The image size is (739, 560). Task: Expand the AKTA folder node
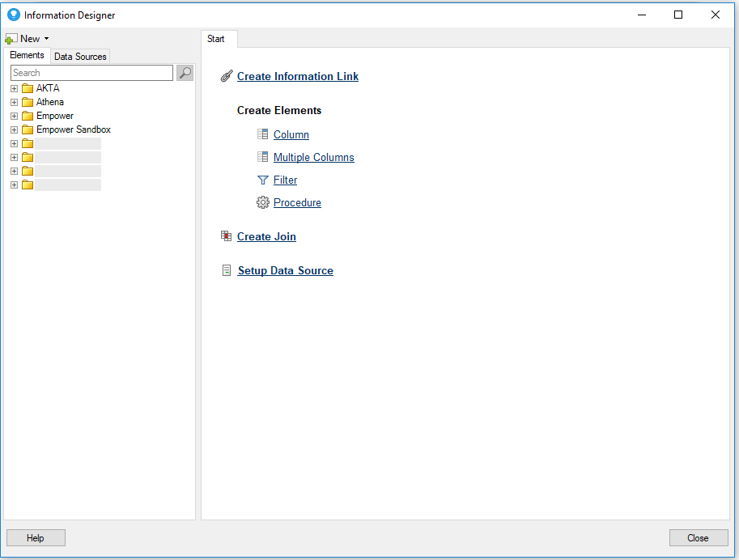pyautogui.click(x=14, y=88)
